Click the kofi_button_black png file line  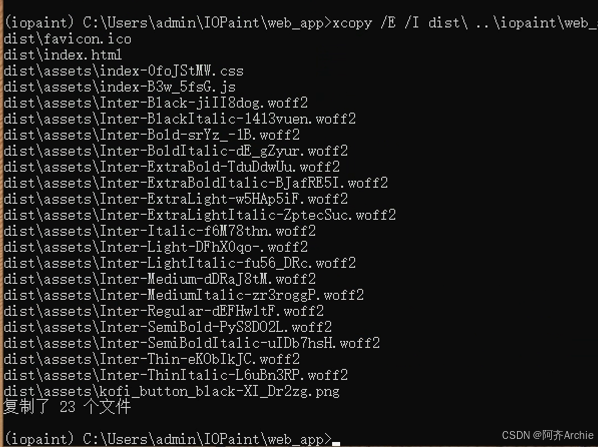(x=172, y=391)
